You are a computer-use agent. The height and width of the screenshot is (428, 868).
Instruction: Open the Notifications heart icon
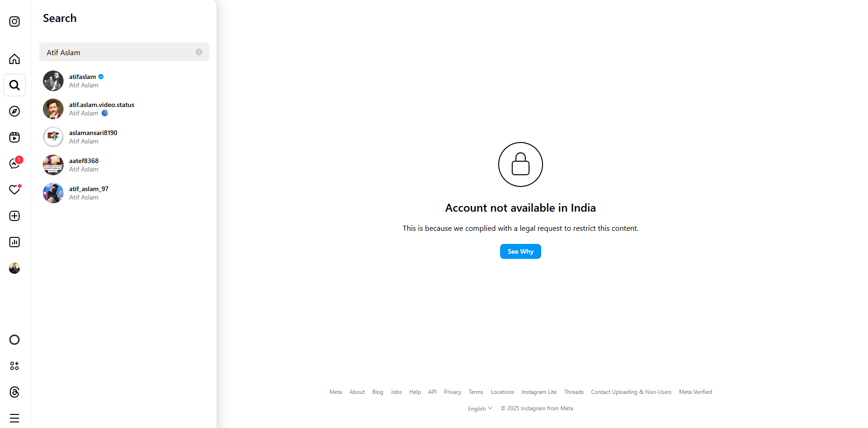[x=14, y=190]
